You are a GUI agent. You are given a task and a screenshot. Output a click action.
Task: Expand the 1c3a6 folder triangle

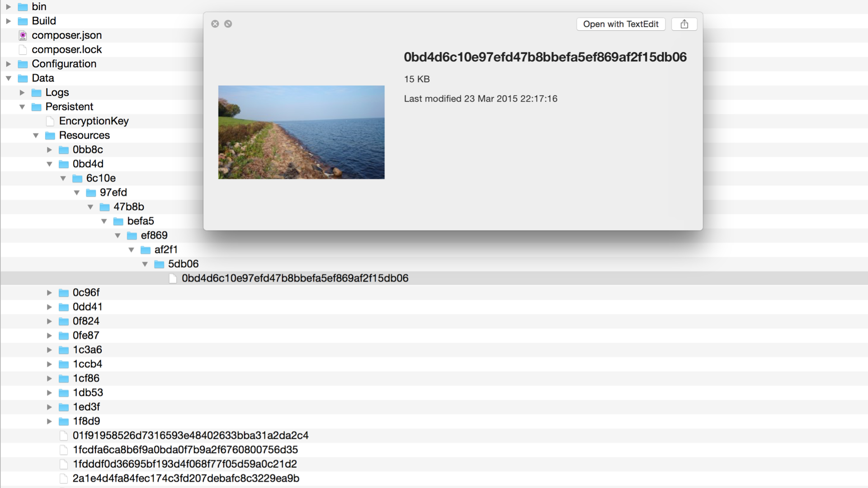[49, 350]
